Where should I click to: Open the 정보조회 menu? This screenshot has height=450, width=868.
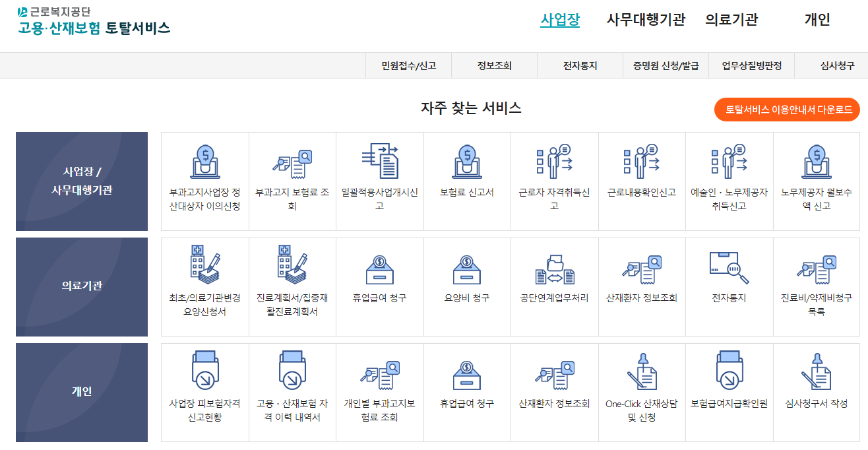pos(495,65)
